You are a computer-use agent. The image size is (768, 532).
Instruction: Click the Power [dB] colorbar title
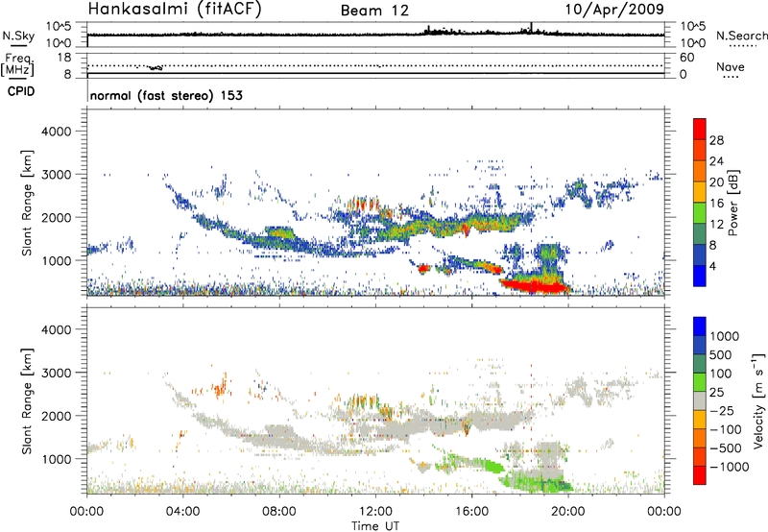(x=732, y=203)
